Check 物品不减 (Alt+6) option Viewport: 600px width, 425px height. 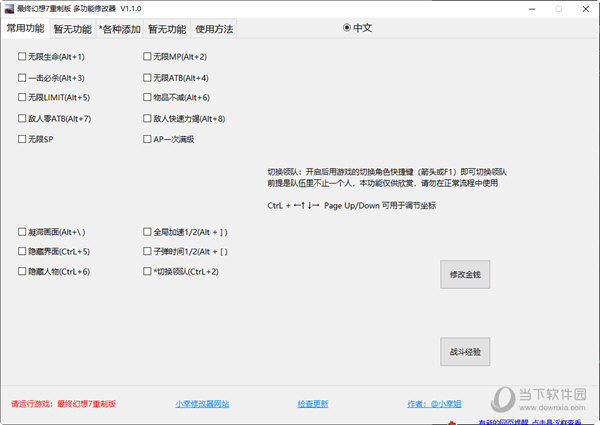[x=147, y=97]
